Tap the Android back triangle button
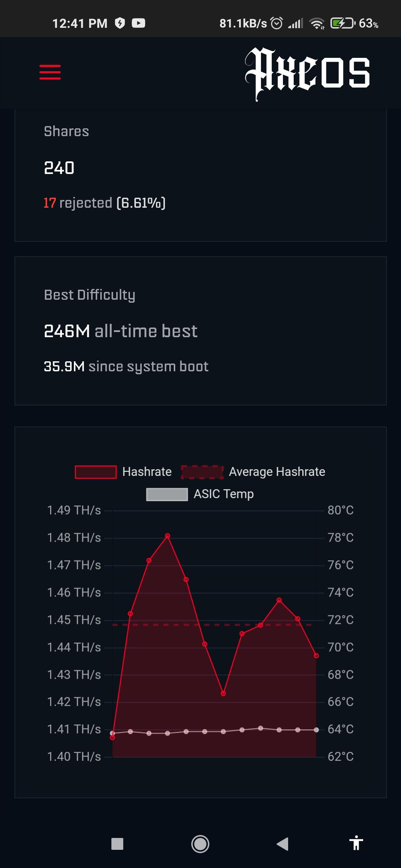Viewport: 401px width, 868px height. [x=283, y=844]
